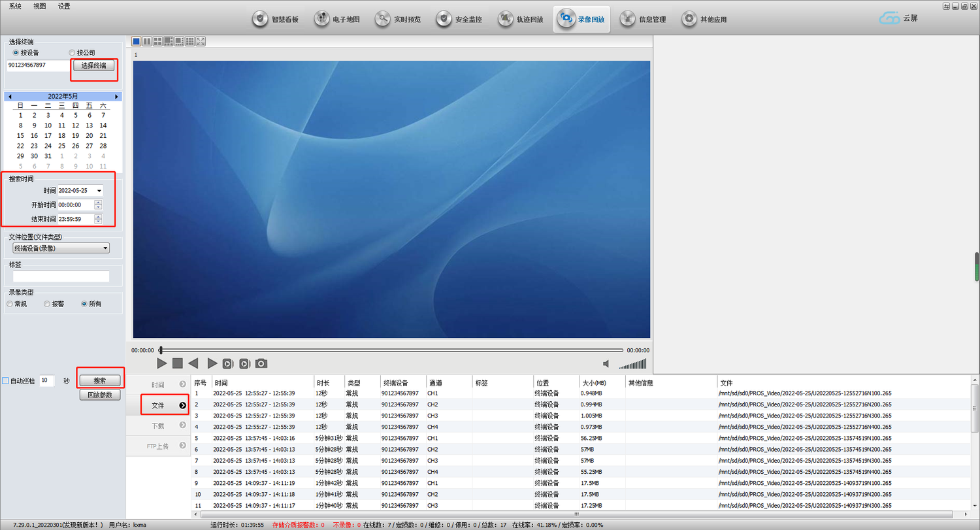The width and height of the screenshot is (980, 530).
Task: Click the 标签 tag input field
Action: pyautogui.click(x=61, y=276)
